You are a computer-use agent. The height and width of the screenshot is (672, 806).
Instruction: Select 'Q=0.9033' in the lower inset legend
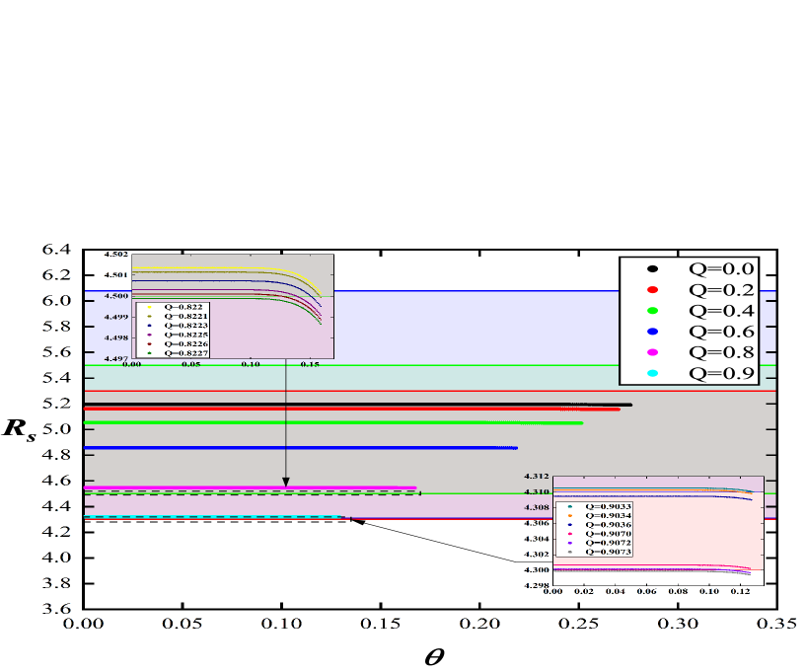tap(609, 506)
